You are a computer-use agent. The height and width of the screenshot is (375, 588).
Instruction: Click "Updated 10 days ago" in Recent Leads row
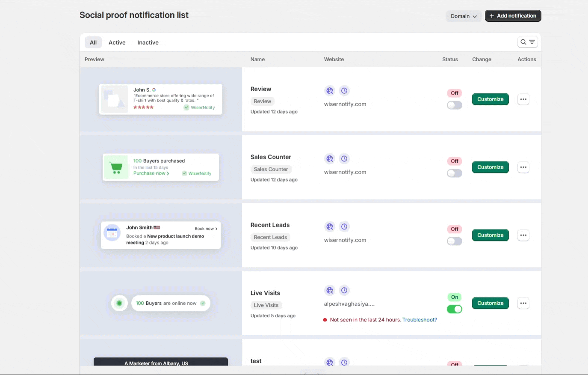click(274, 248)
